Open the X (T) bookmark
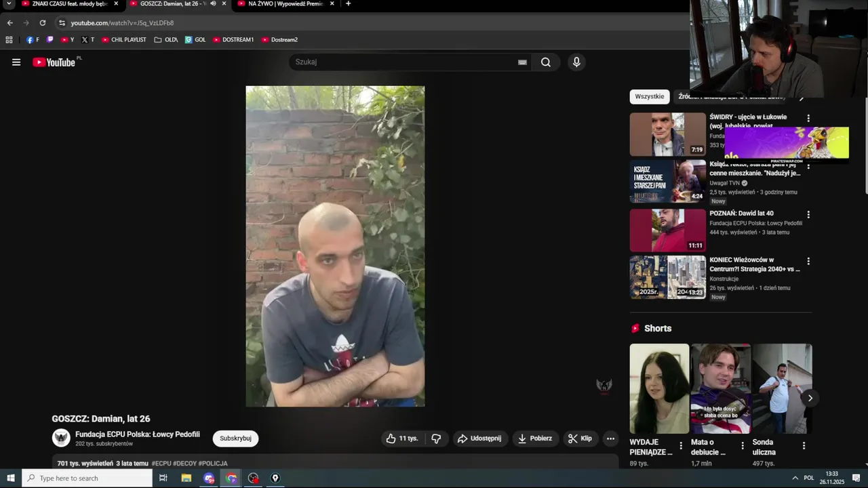 [x=87, y=40]
